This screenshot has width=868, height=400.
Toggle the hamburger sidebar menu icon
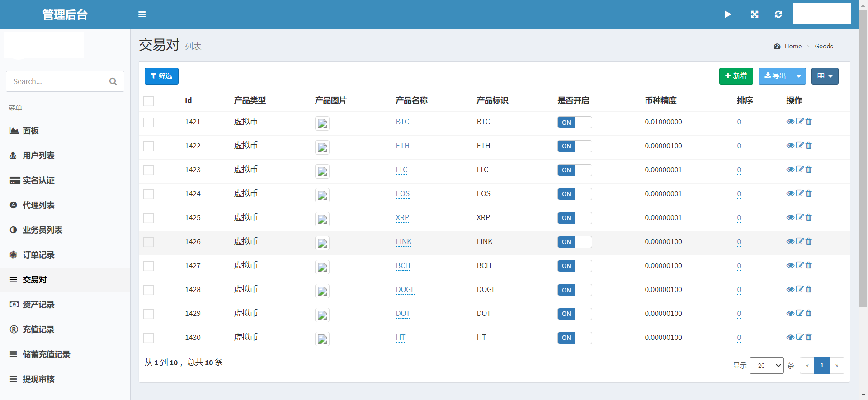[142, 14]
